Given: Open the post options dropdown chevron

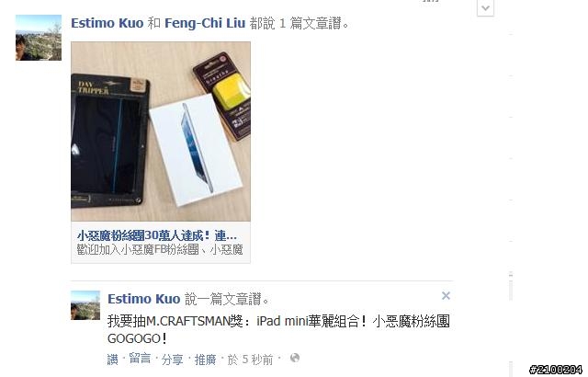Looking at the screenshot, I should pyautogui.click(x=485, y=8).
